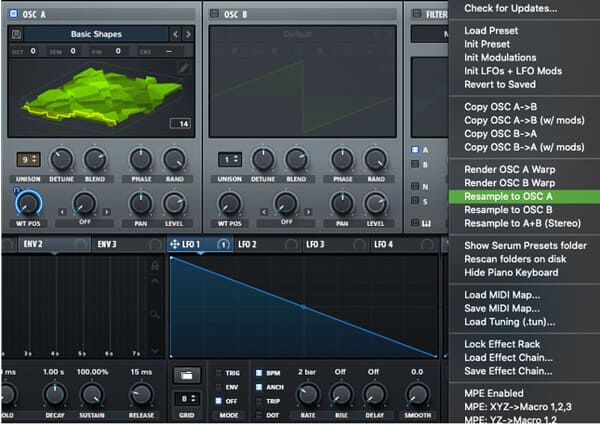
Task: Adjust OSC A unison voices stepper
Action: (28, 159)
